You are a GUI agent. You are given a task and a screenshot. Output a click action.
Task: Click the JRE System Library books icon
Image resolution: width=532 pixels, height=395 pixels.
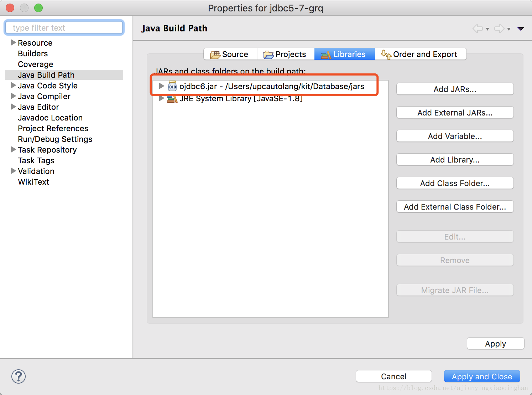pos(172,99)
